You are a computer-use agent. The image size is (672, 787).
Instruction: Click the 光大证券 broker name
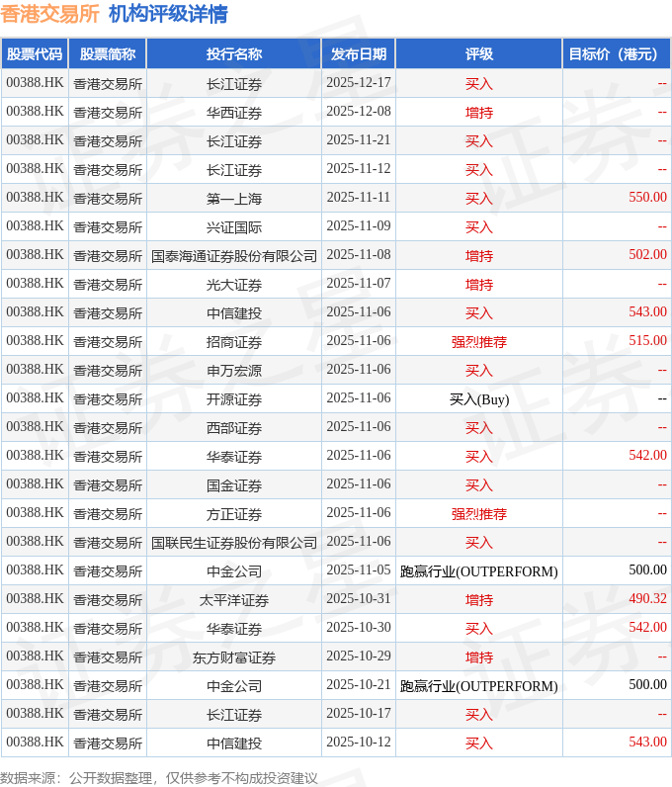tap(234, 284)
